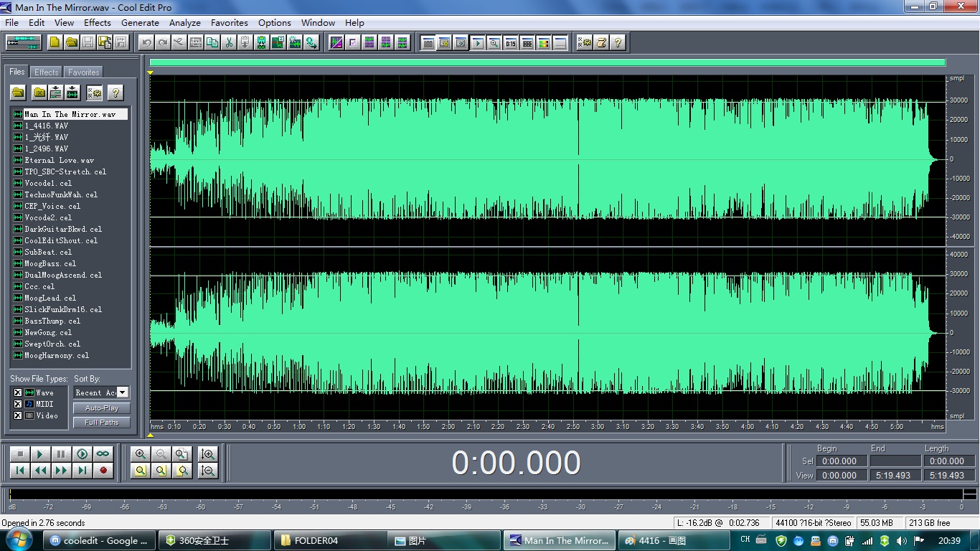Open FOLDER04 in the taskbar
Image resolution: width=980 pixels, height=551 pixels.
[330, 541]
